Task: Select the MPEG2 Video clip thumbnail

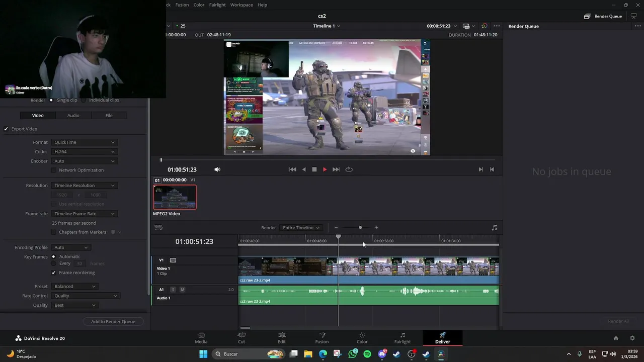Action: (175, 197)
